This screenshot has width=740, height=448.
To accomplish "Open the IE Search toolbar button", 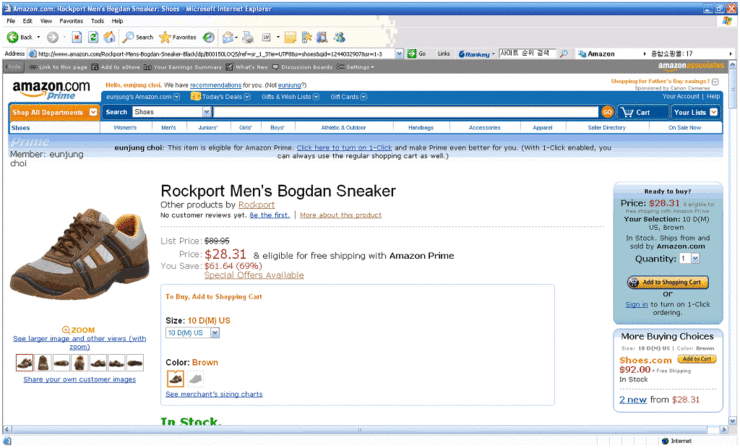I will (138, 37).
